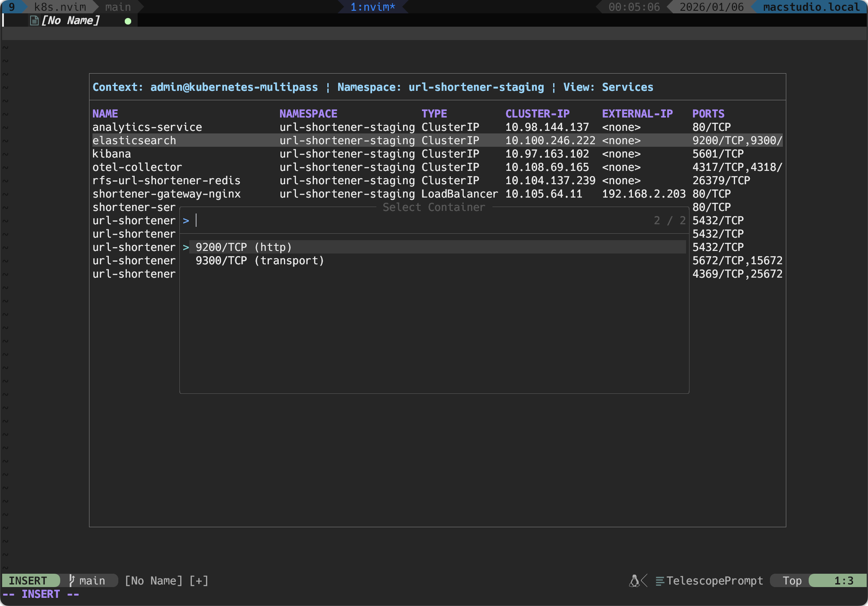Click the git branch icon next to main

coord(71,580)
